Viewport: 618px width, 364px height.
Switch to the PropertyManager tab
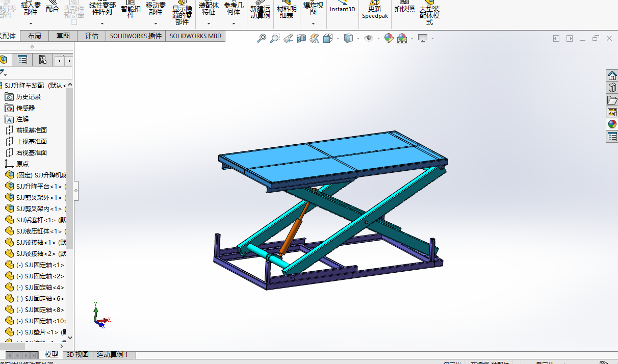coord(22,60)
